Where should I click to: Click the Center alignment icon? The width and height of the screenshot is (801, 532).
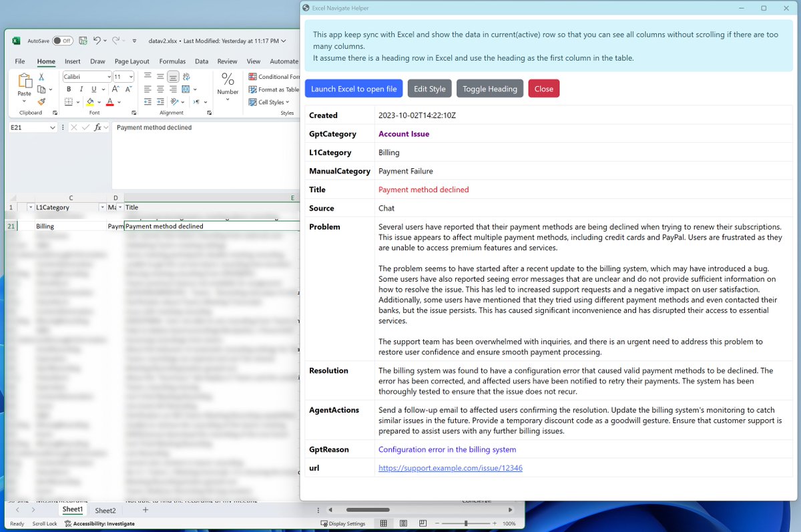click(x=160, y=89)
